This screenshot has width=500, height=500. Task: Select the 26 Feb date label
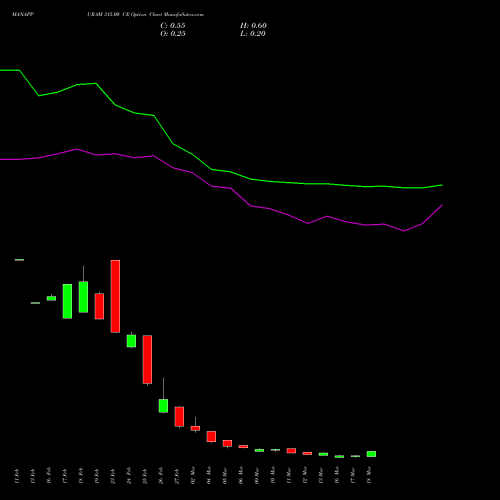(161, 476)
